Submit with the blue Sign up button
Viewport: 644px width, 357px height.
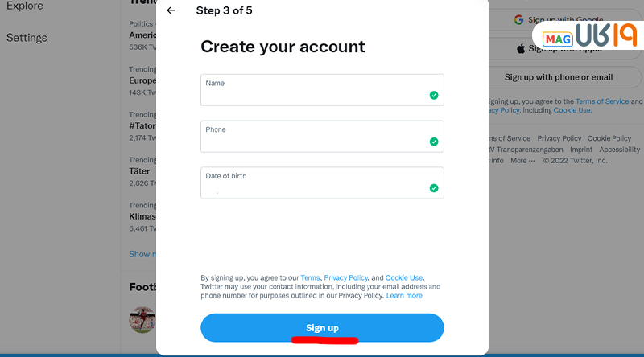322,328
